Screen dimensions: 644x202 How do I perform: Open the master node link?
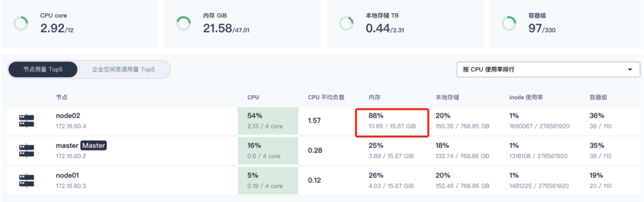[x=67, y=146]
